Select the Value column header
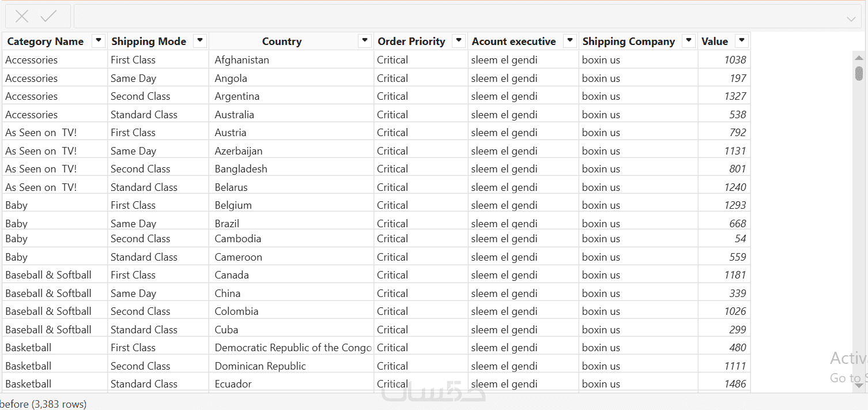The image size is (868, 410). (715, 42)
